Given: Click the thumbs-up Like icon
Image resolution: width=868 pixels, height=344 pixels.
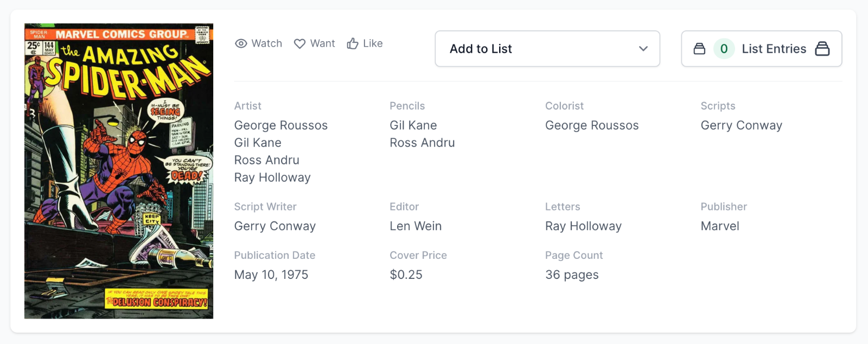Looking at the screenshot, I should click(353, 43).
